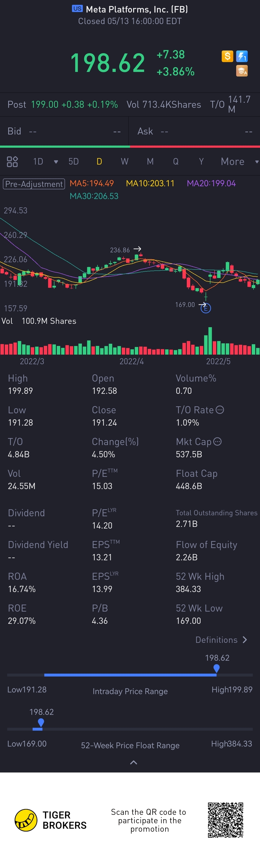This screenshot has width=260, height=868.
Task: Tap the Mkt Cap info icon
Action: pyautogui.click(x=218, y=441)
